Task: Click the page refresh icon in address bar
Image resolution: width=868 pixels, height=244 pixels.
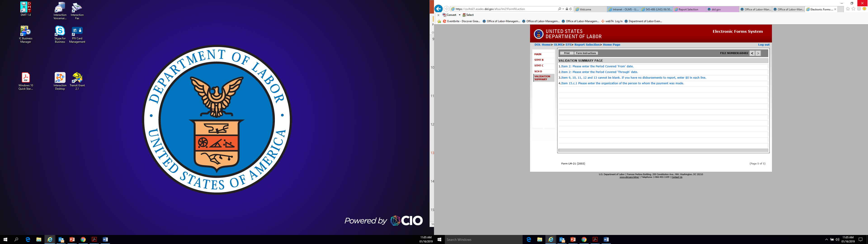Action: (571, 9)
